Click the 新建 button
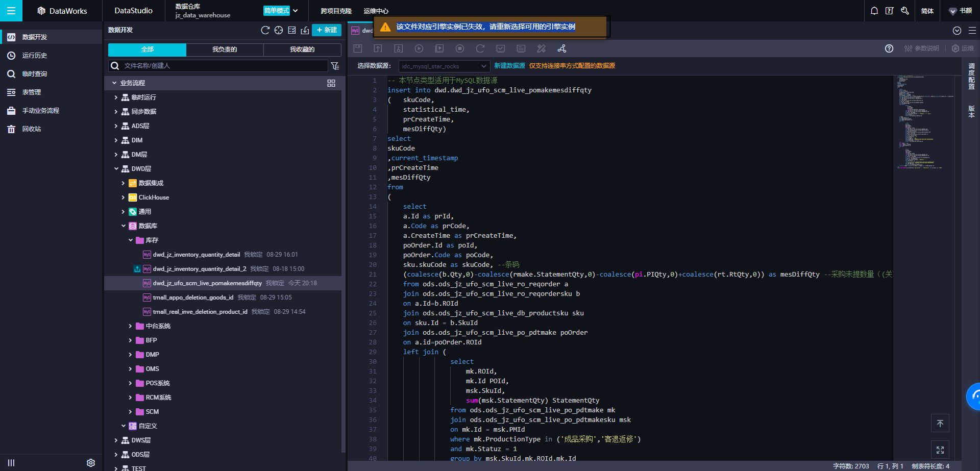The height and width of the screenshot is (471, 980). [x=327, y=30]
